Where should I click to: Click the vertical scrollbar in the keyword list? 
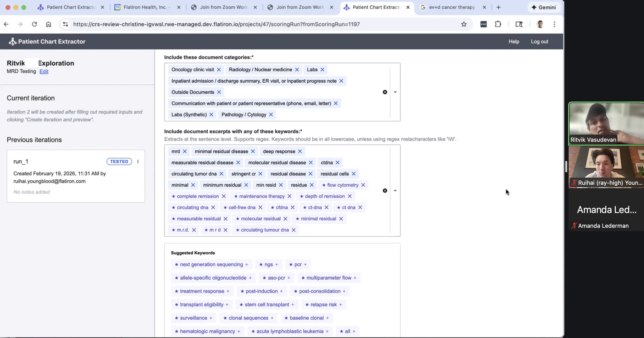[x=390, y=190]
